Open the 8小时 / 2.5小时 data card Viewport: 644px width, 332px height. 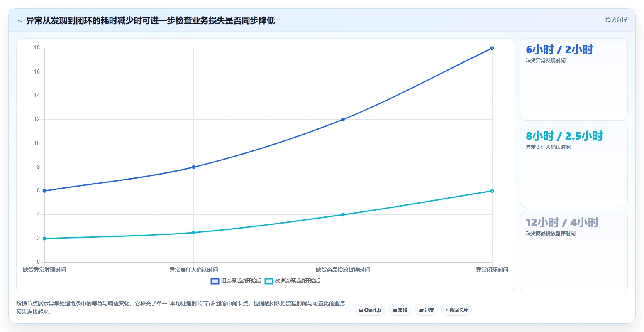click(573, 166)
